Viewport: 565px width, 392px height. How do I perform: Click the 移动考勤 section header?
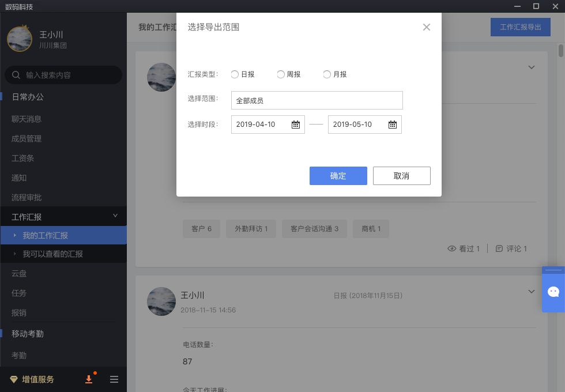point(28,334)
